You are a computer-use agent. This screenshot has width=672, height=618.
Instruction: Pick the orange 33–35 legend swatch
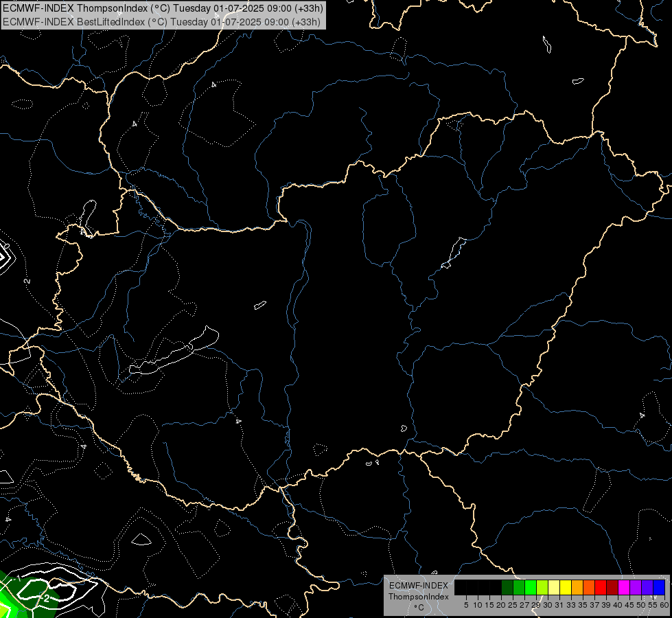pyautogui.click(x=577, y=587)
